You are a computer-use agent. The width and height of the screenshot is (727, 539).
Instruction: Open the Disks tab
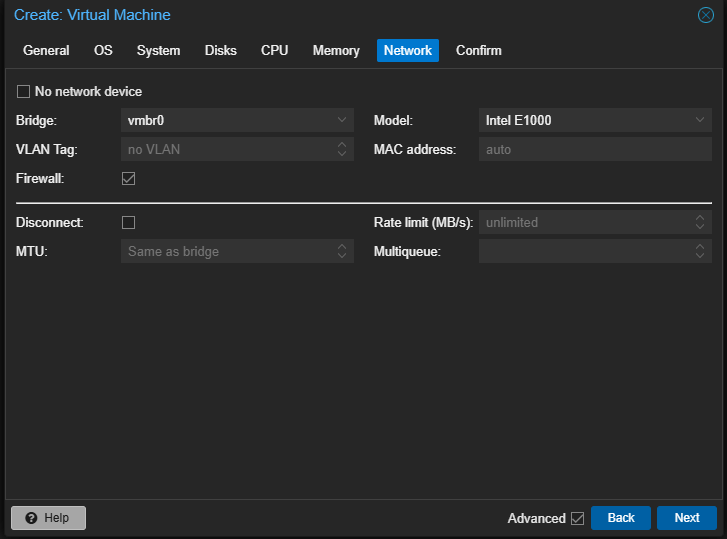click(x=221, y=51)
